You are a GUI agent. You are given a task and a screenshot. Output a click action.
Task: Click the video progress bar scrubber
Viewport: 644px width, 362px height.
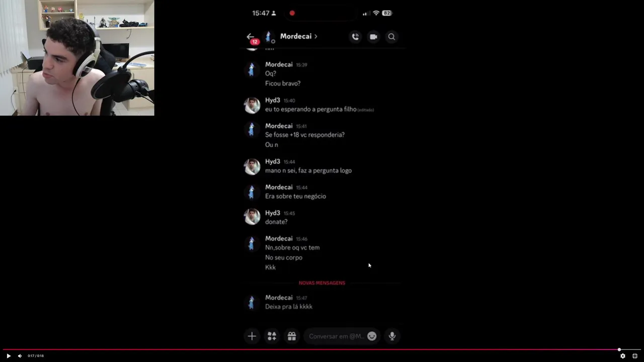[x=619, y=349]
